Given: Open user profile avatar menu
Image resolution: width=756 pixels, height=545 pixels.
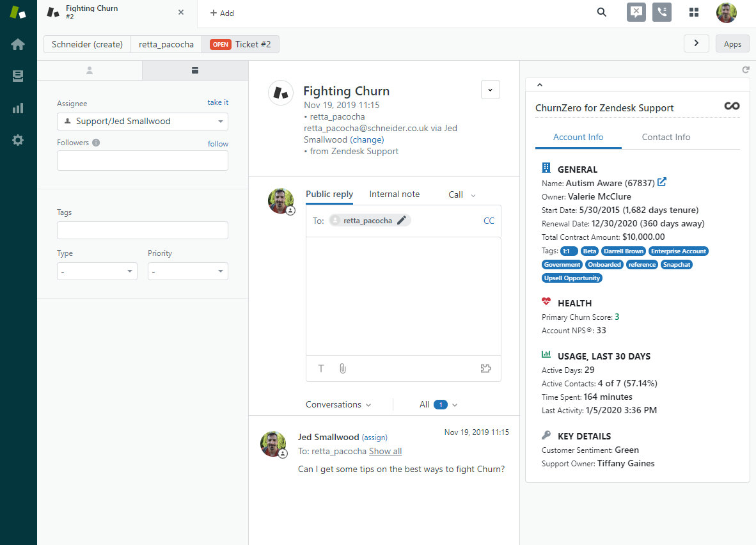Looking at the screenshot, I should click(x=726, y=13).
